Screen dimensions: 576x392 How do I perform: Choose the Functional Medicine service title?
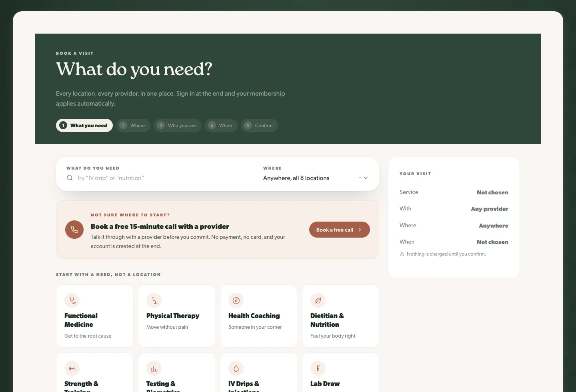coord(81,320)
